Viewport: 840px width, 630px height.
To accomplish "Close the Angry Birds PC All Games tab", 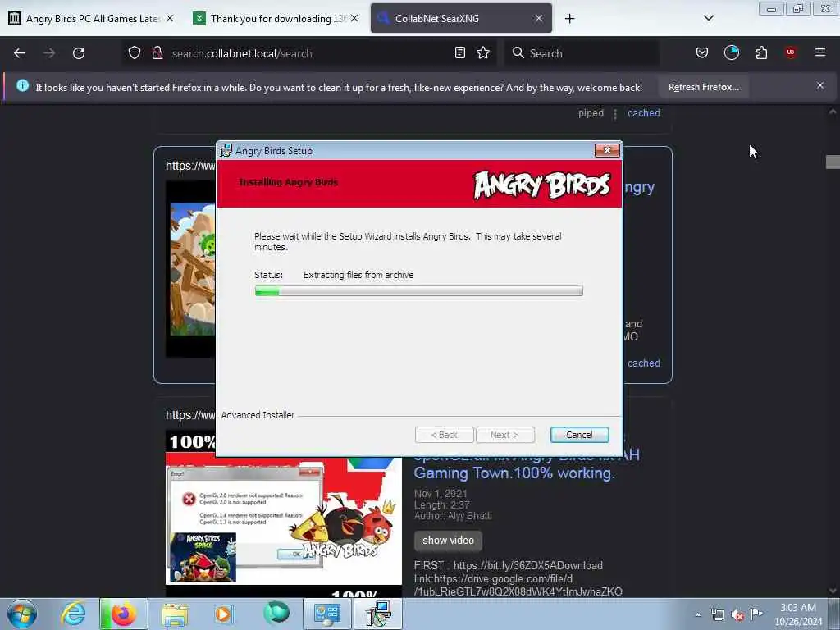I will [170, 18].
